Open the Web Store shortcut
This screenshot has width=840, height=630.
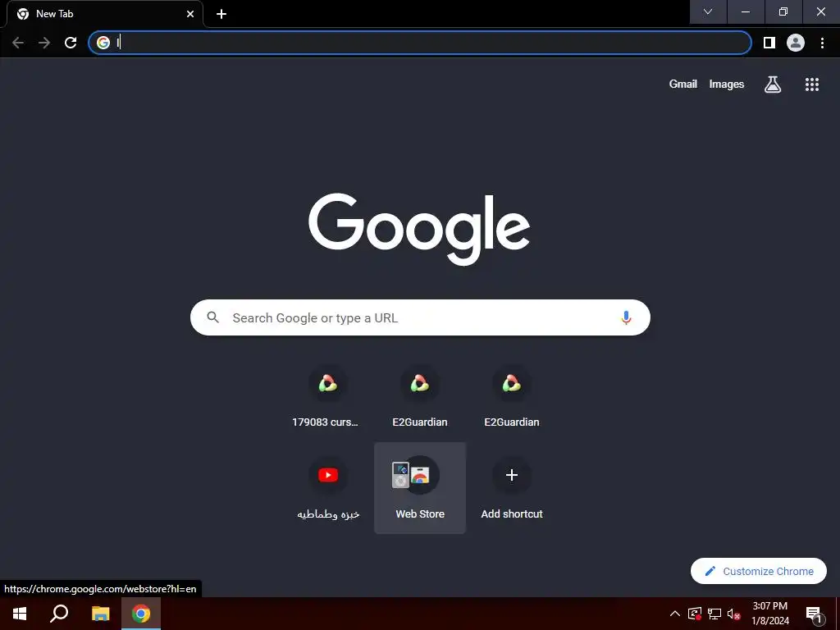(420, 488)
